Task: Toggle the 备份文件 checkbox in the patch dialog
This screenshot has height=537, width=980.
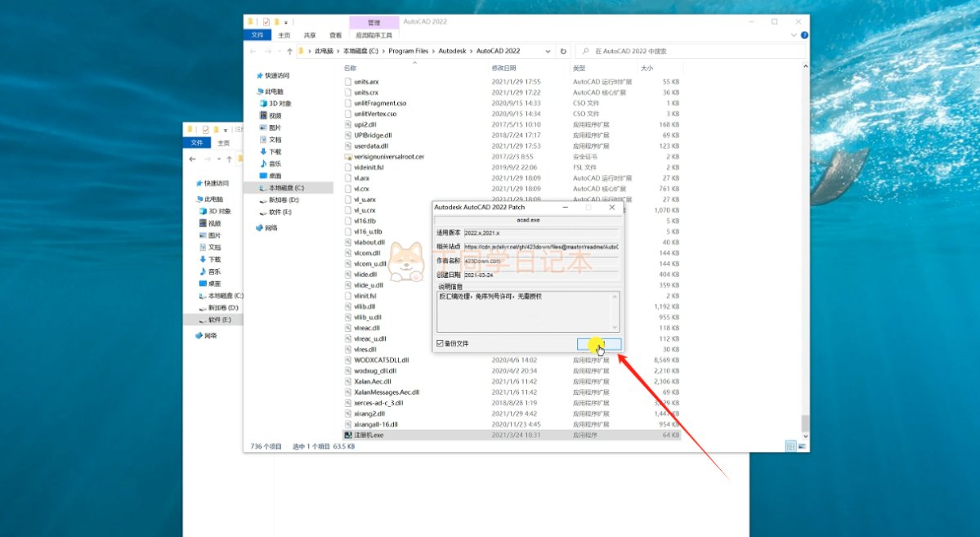Action: click(x=441, y=343)
